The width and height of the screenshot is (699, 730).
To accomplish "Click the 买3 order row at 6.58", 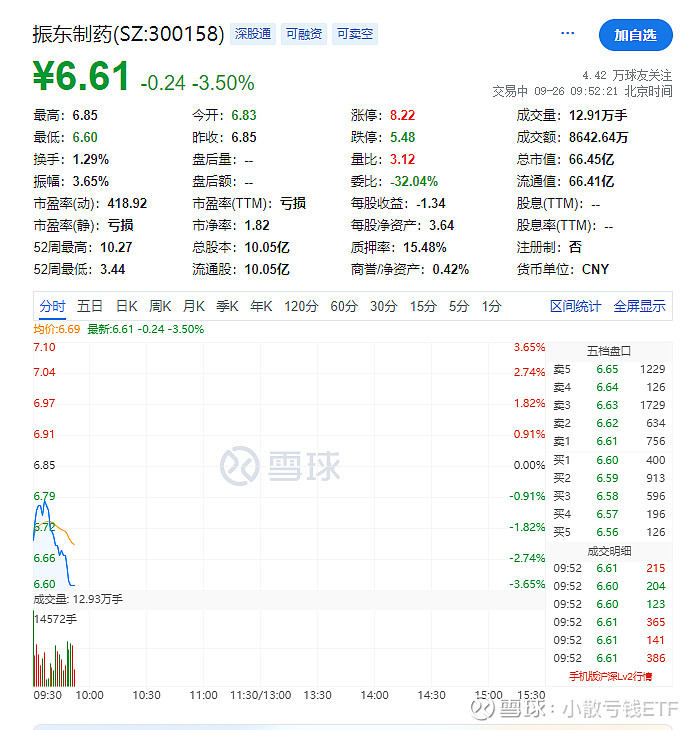I will 609,496.
